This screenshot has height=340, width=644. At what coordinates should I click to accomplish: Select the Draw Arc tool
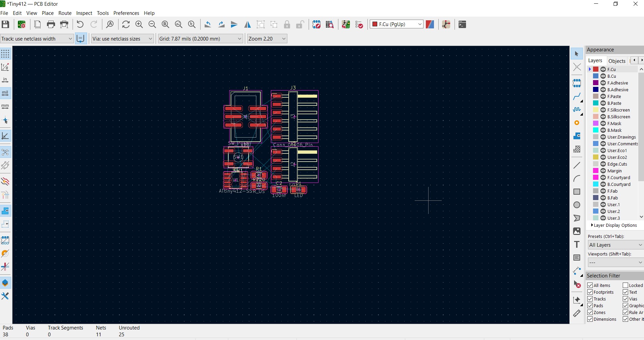(577, 178)
